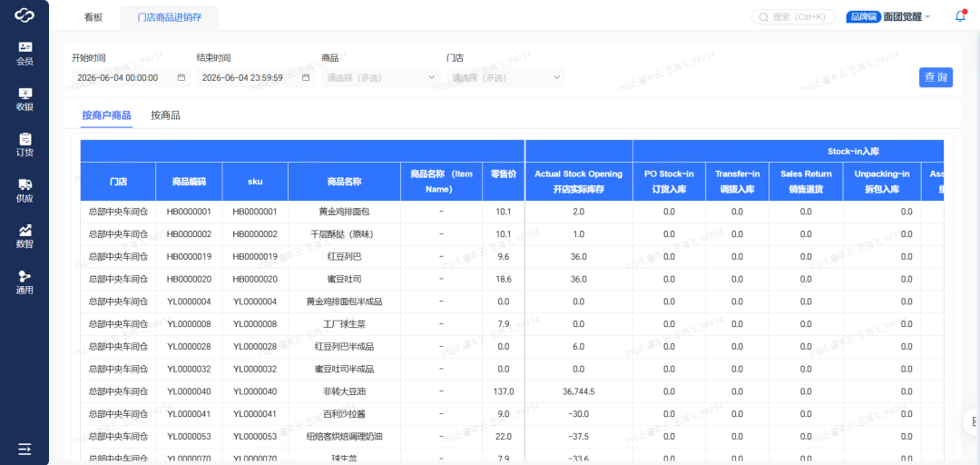Click PO Stock-in 订货入库 header
Image resolution: width=980 pixels, height=465 pixels.
[670, 182]
